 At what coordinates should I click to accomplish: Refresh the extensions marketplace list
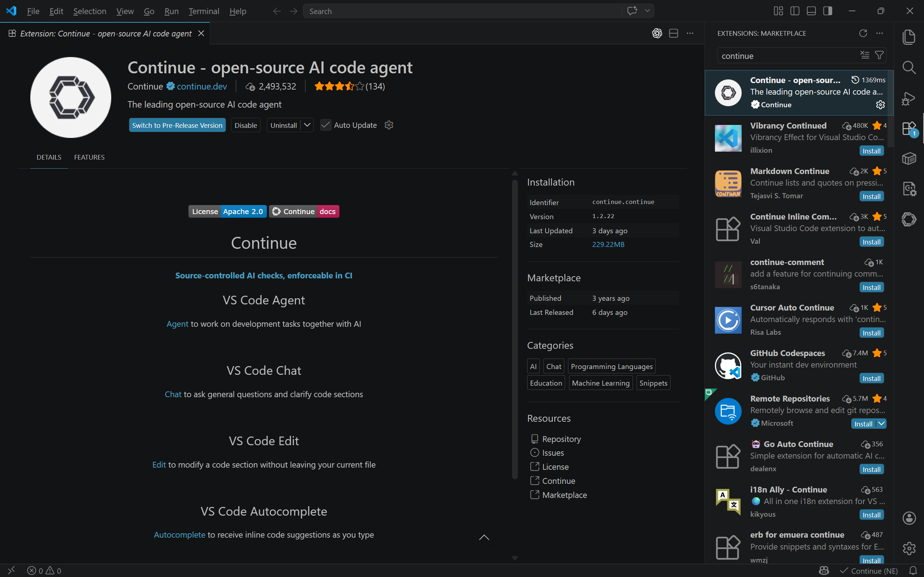[863, 33]
